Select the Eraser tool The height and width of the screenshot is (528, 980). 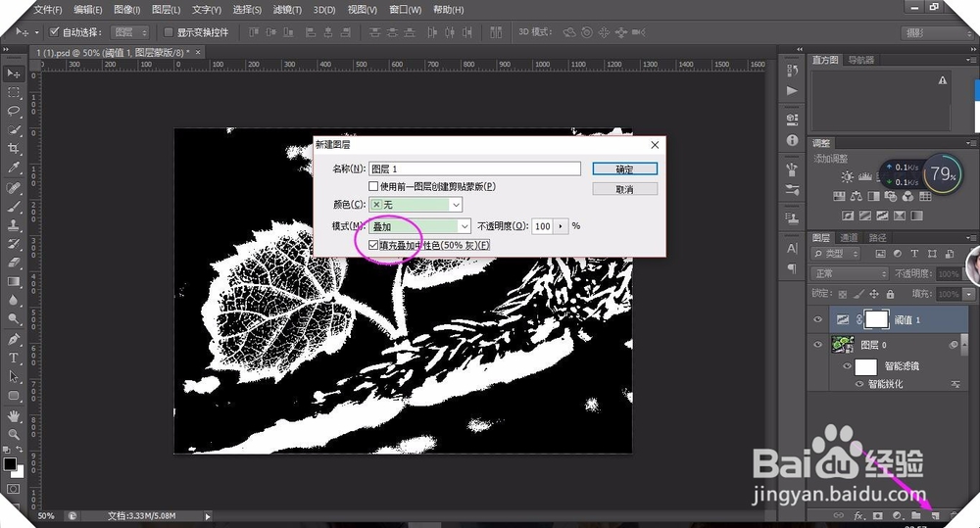13,263
